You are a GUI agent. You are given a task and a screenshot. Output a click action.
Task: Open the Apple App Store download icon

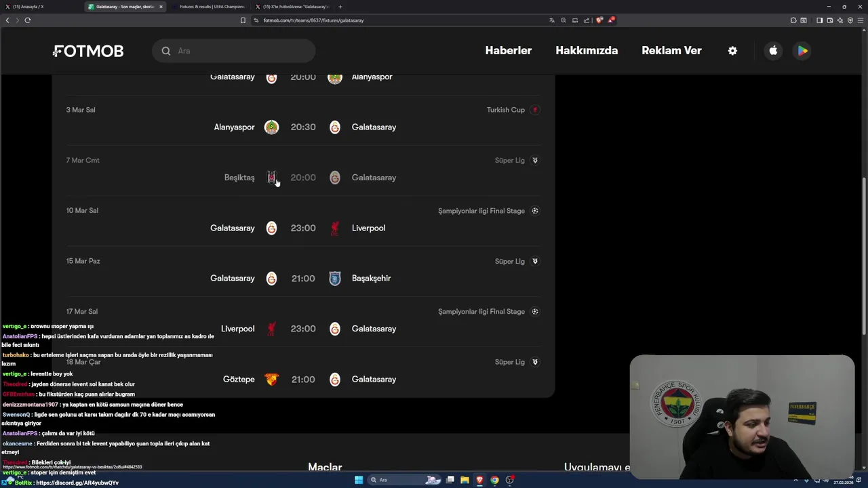[x=773, y=51]
